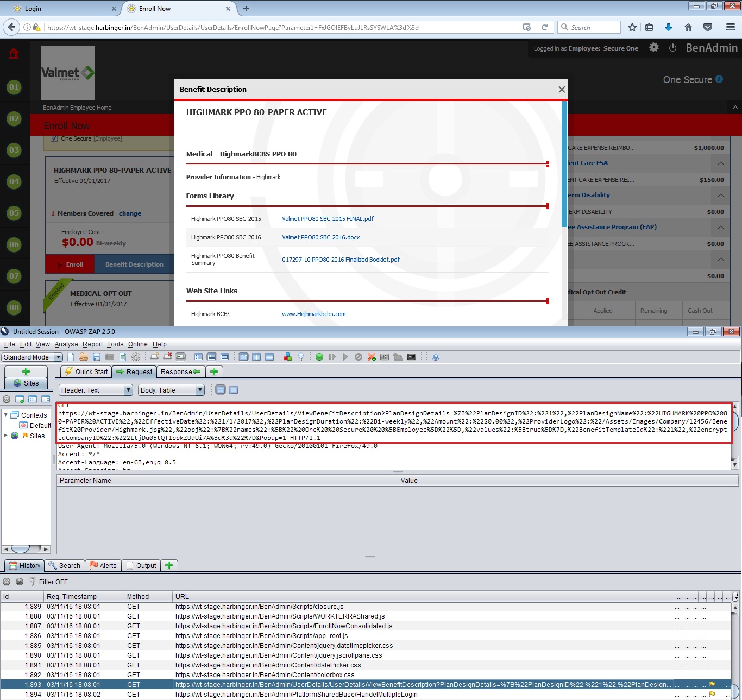Click change link next to Members Covered

coord(130,213)
